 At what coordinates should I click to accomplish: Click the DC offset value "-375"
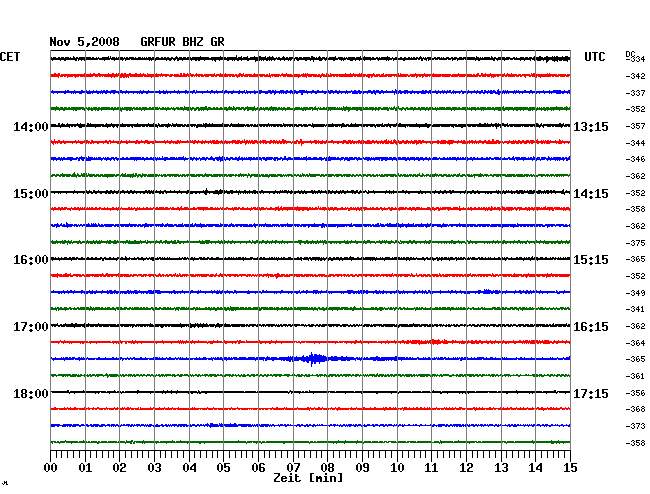coord(635,243)
